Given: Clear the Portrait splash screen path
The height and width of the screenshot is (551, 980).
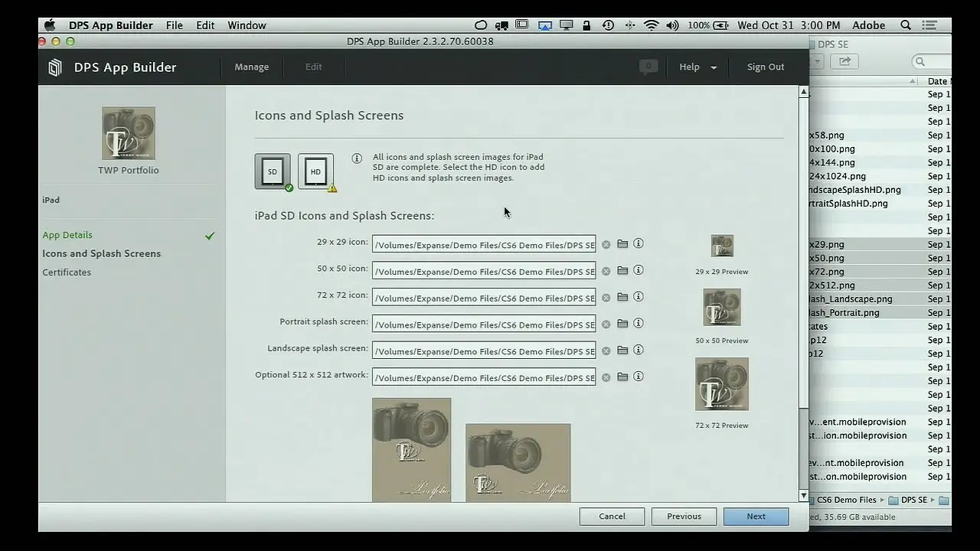Looking at the screenshot, I should 606,324.
